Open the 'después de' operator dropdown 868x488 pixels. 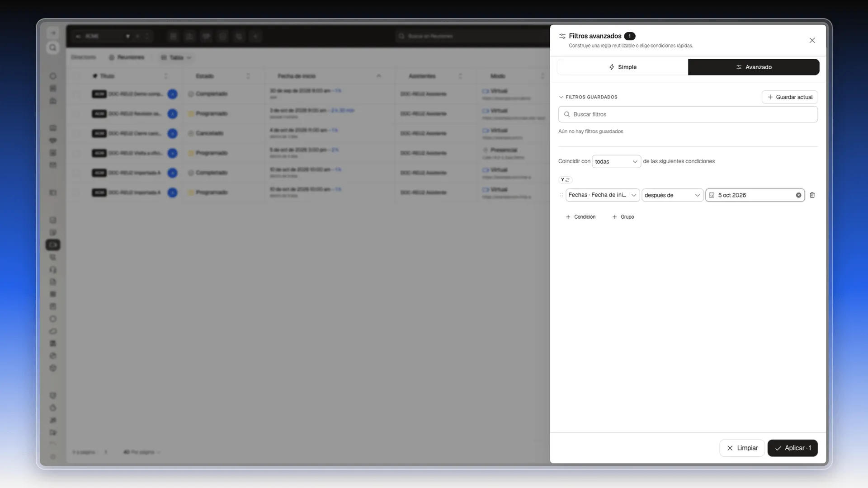tap(672, 195)
